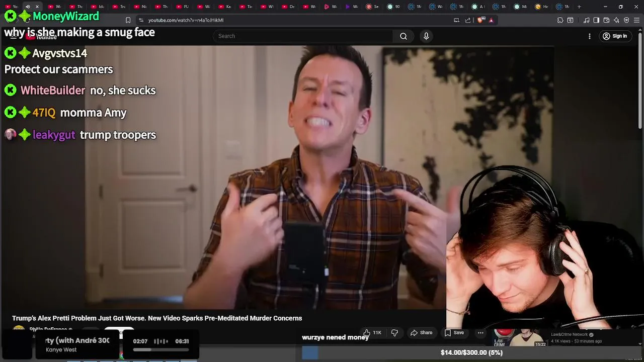Save the video with Save button
Screen dimensions: 644x362
click(x=454, y=333)
